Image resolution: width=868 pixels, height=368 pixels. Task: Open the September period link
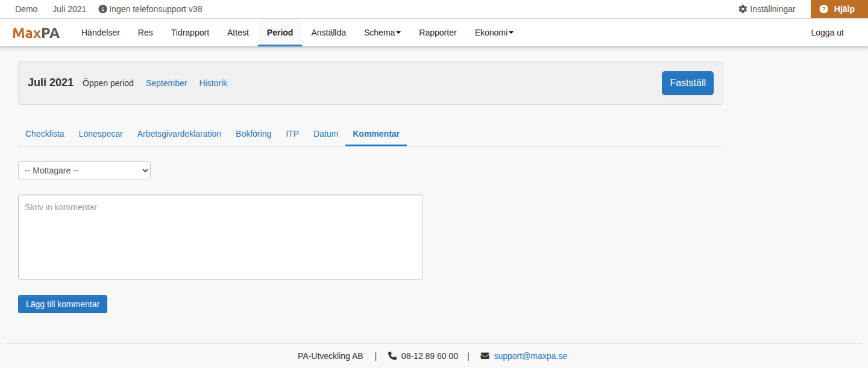click(x=166, y=83)
